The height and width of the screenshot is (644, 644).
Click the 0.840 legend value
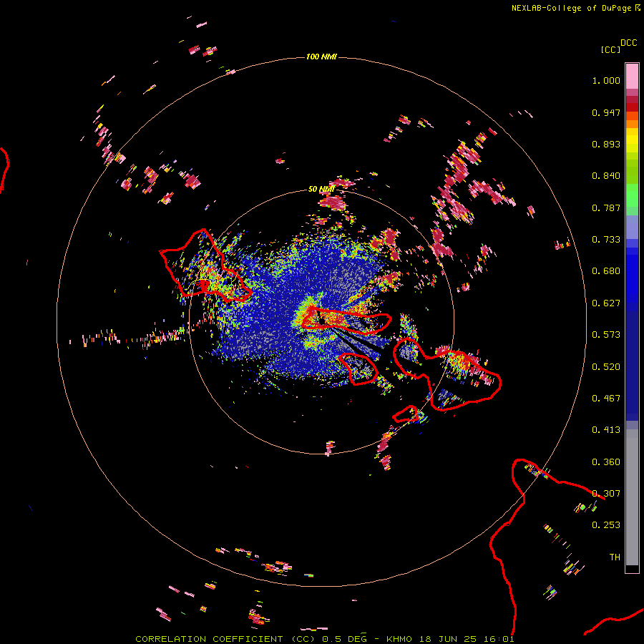pyautogui.click(x=606, y=176)
